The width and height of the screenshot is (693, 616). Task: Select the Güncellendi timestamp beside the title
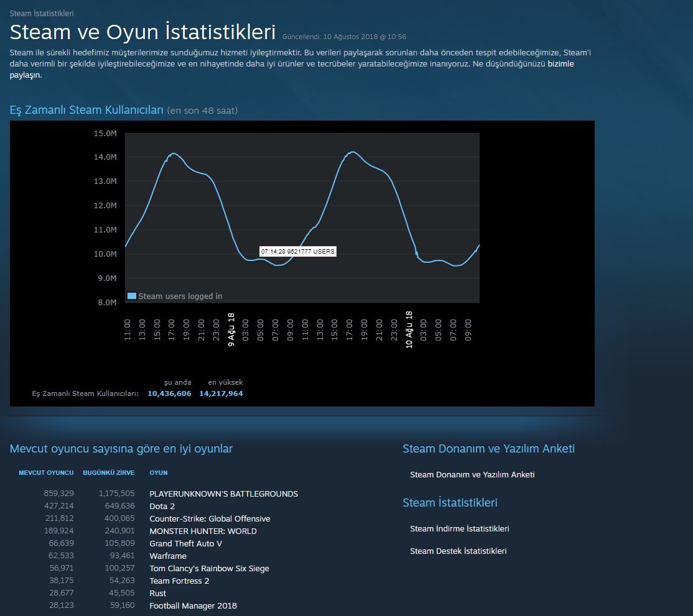point(344,37)
